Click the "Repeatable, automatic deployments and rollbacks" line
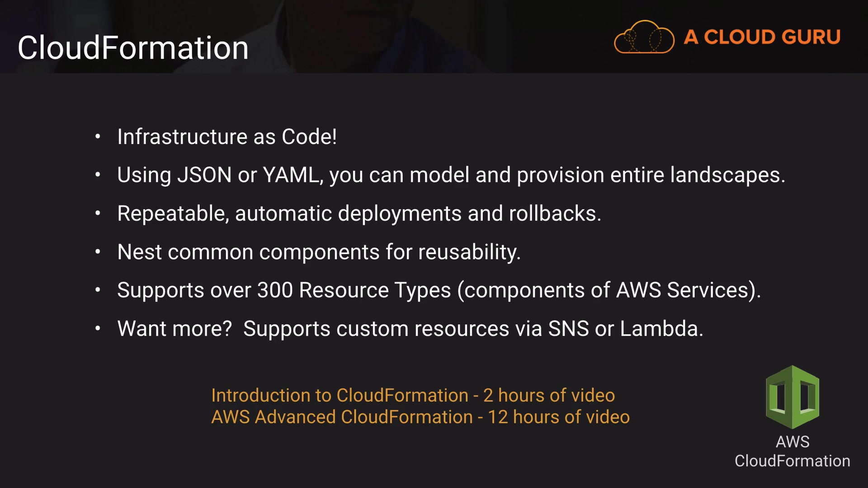This screenshot has height=488, width=868. pyautogui.click(x=359, y=214)
